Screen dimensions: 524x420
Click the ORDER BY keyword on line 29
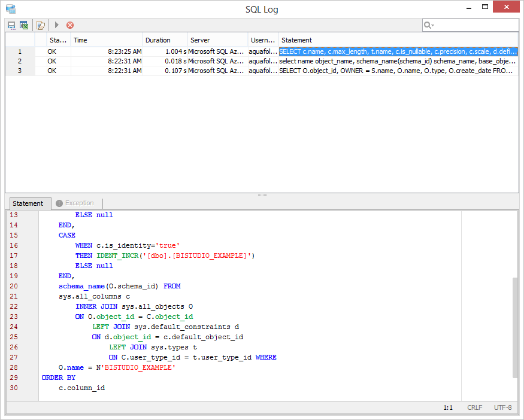tap(59, 378)
